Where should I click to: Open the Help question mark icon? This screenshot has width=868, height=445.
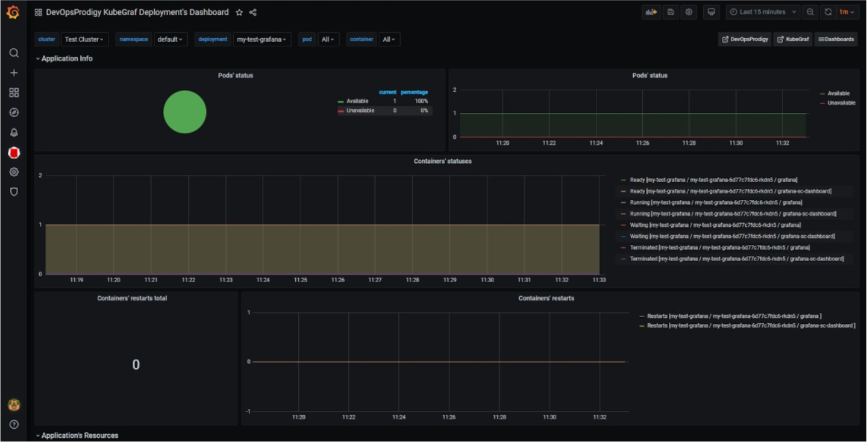[14, 424]
